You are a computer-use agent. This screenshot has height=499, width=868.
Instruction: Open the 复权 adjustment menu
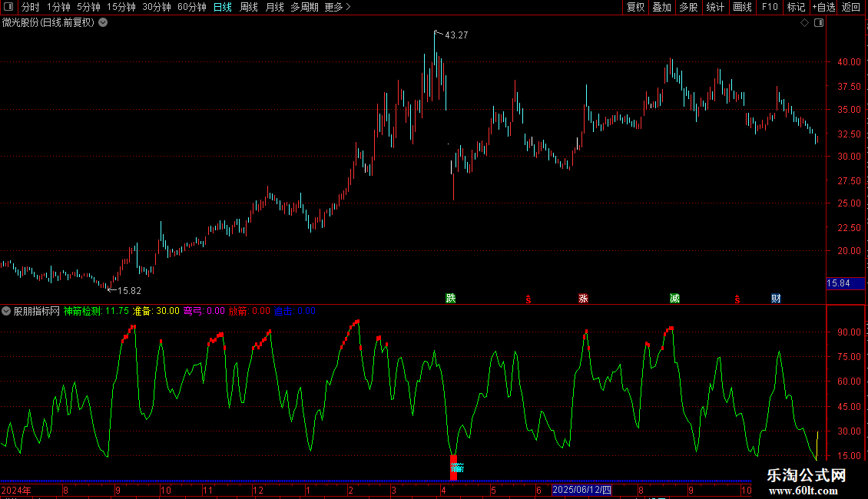[635, 7]
